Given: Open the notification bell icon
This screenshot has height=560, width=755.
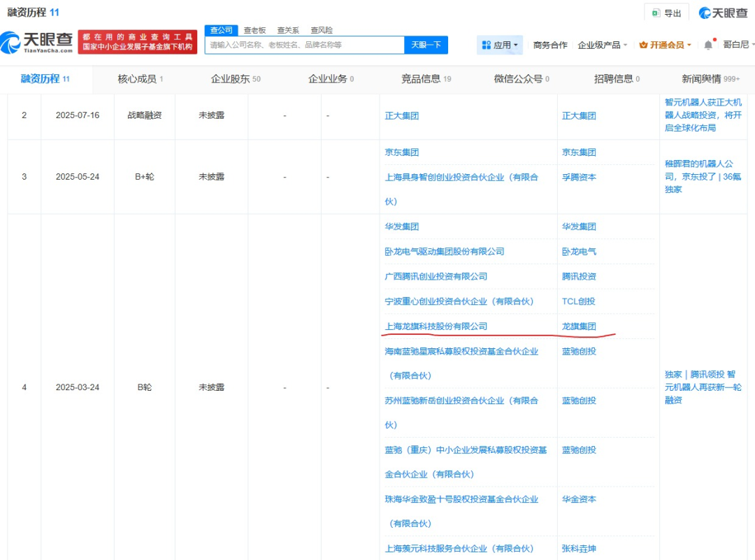Looking at the screenshot, I should (x=708, y=45).
